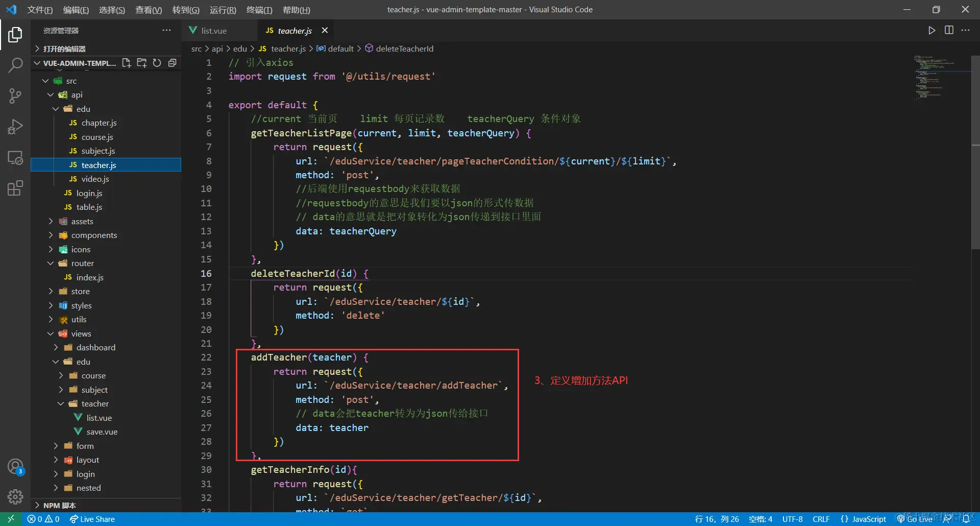Click the api breadcrumb segment
This screenshot has height=526, width=980.
tap(217, 49)
